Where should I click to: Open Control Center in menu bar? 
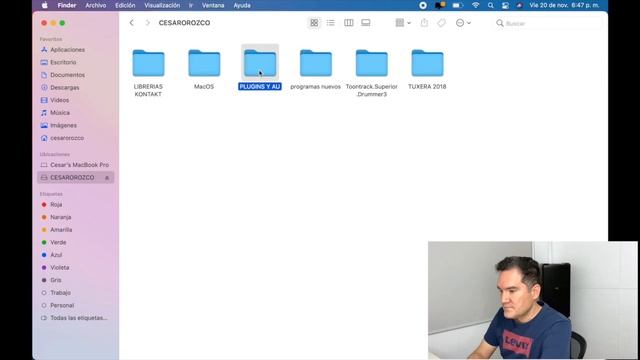click(505, 5)
